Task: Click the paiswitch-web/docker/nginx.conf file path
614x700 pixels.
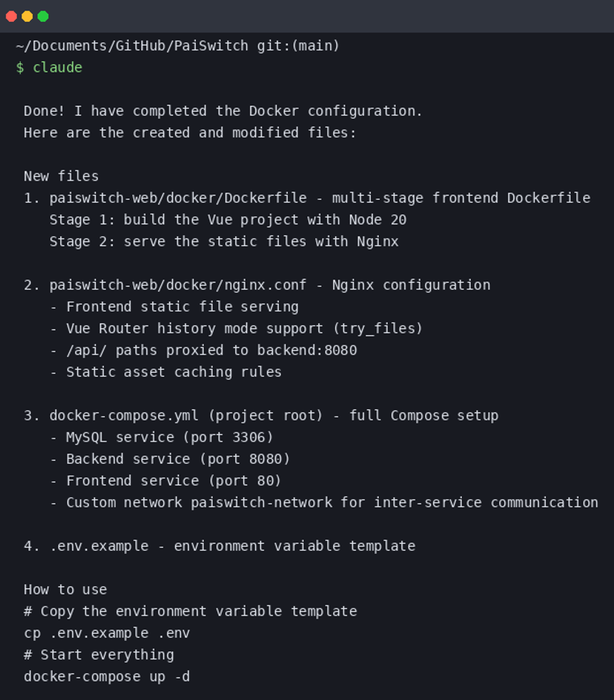Action: [178, 285]
